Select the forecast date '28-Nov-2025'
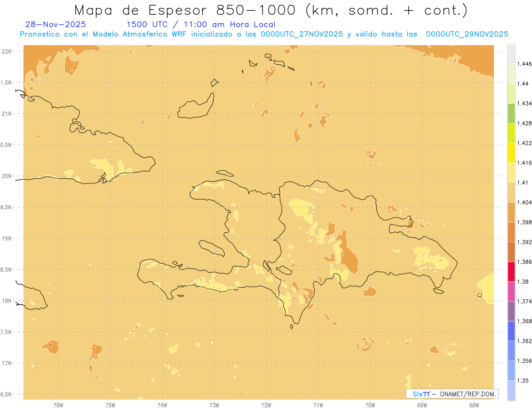Viewport: 532px width, 411px height. click(56, 24)
